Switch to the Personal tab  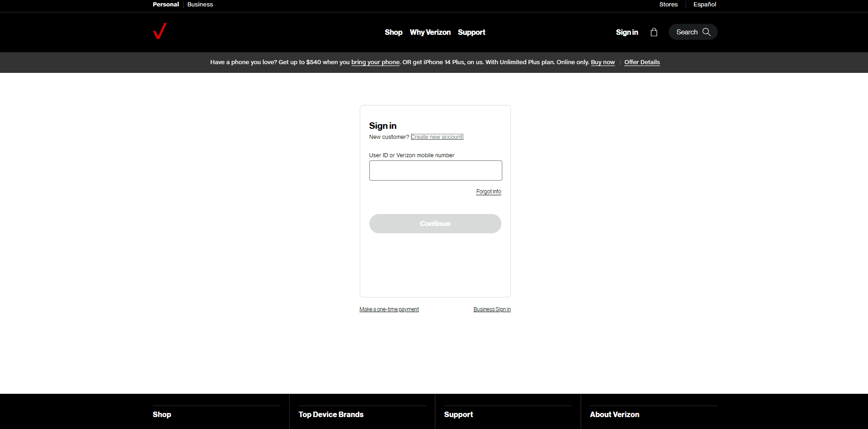[166, 5]
